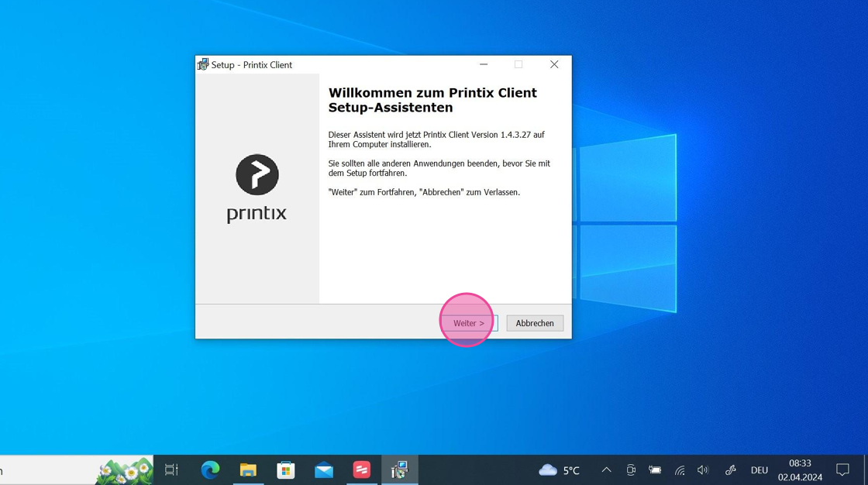Click the Abbrechen button to cancel installation
The width and height of the screenshot is (868, 485).
pos(535,323)
